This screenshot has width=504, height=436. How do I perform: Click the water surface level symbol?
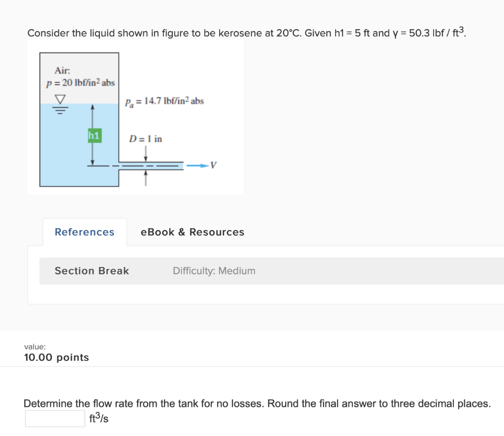[x=60, y=103]
